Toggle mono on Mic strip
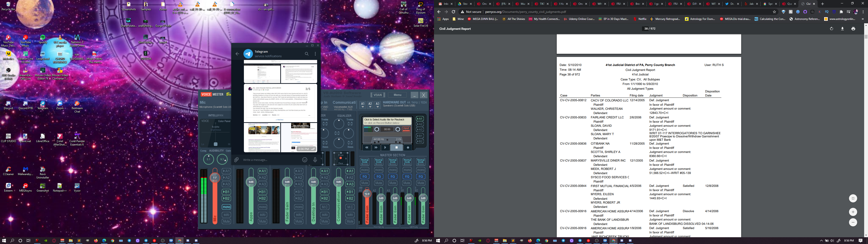The width and height of the screenshot is (868, 244). point(226,207)
